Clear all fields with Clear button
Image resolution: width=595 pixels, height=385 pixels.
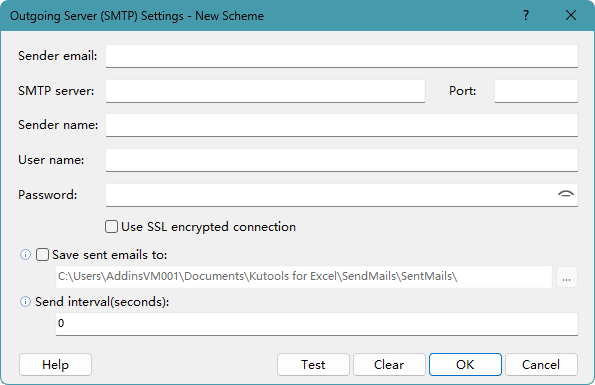pyautogui.click(x=389, y=365)
